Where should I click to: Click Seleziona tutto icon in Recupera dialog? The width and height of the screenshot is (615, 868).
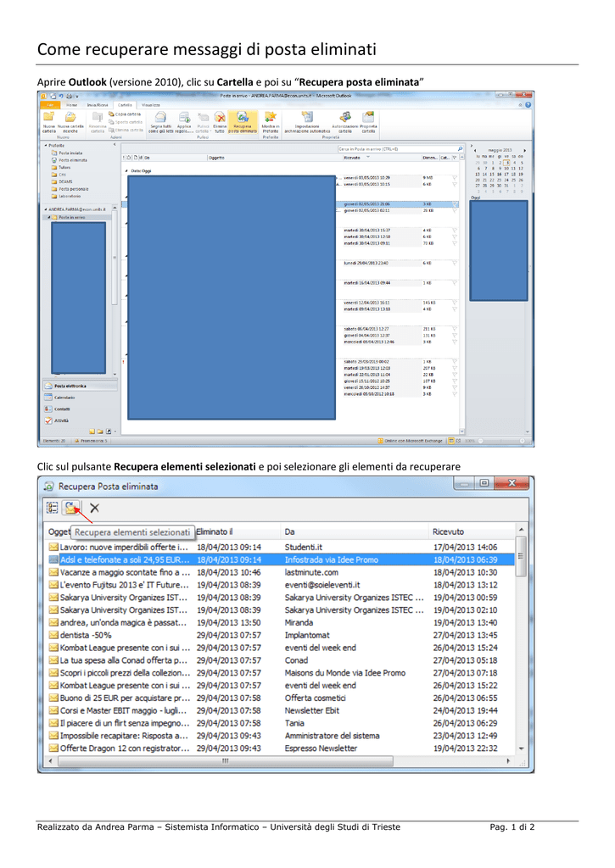[x=53, y=508]
